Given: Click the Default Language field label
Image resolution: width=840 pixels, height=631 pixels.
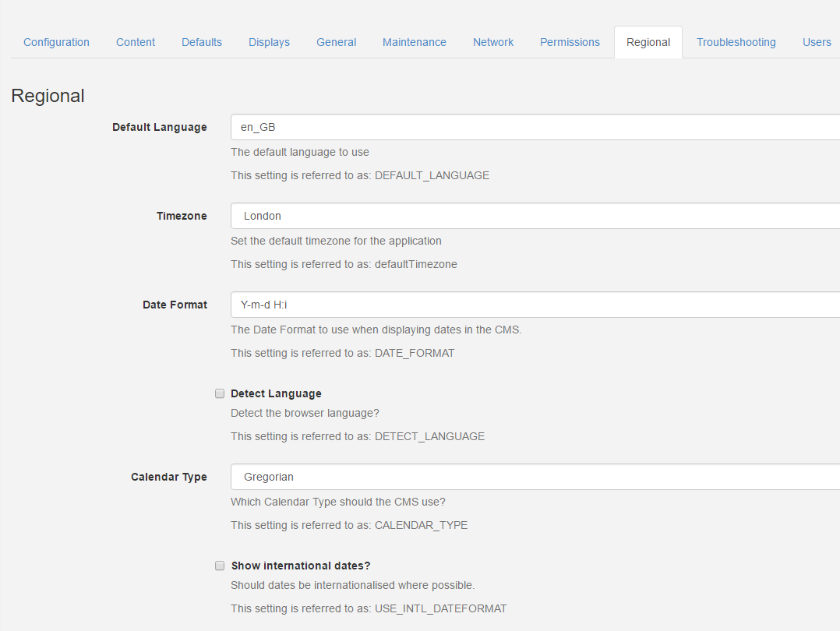Looking at the screenshot, I should [160, 127].
